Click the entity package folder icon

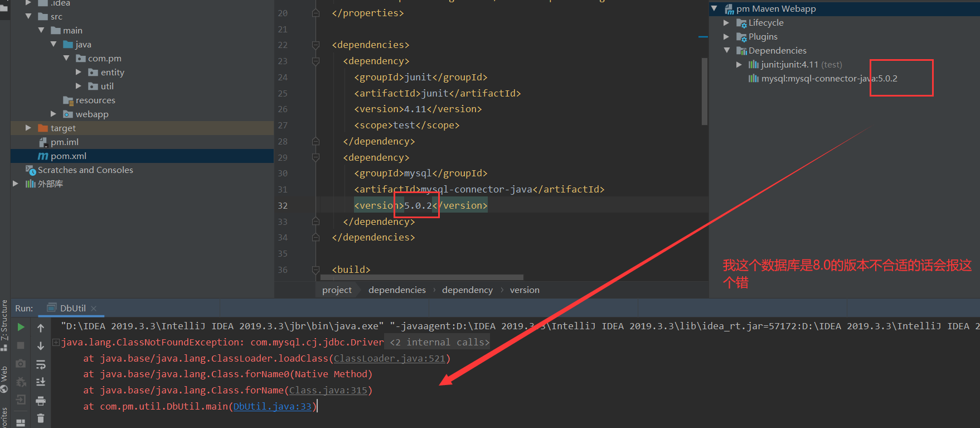coord(93,72)
